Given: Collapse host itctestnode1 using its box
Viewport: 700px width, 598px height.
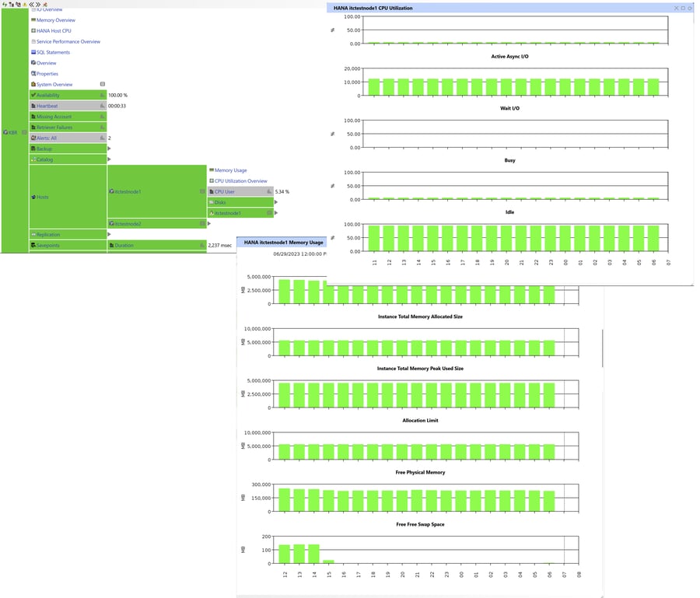Looking at the screenshot, I should (202, 191).
